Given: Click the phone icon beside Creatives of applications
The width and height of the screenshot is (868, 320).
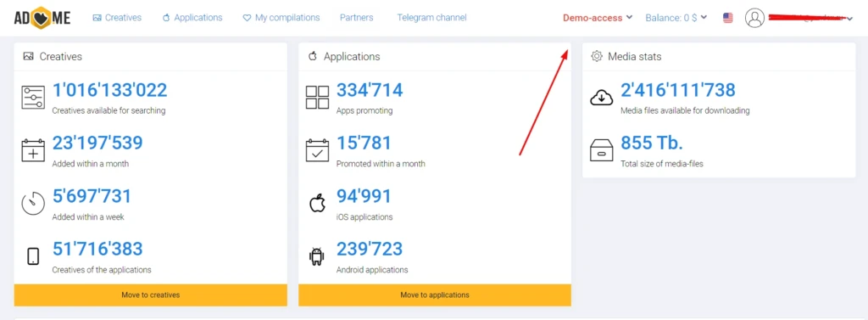Looking at the screenshot, I should (33, 256).
